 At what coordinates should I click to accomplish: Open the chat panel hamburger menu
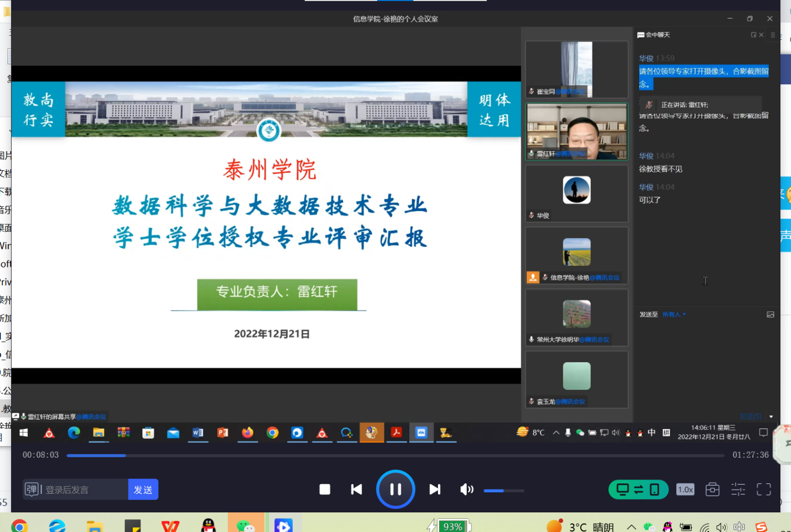click(773, 35)
